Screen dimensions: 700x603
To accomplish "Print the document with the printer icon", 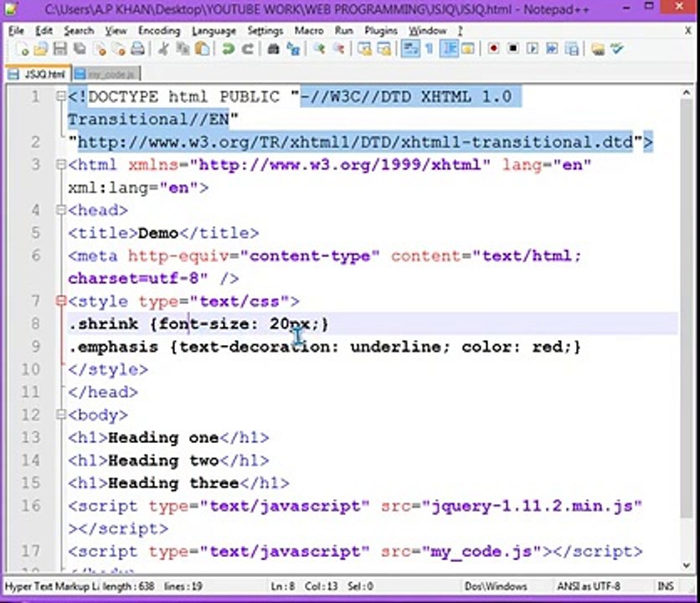I will (x=138, y=49).
